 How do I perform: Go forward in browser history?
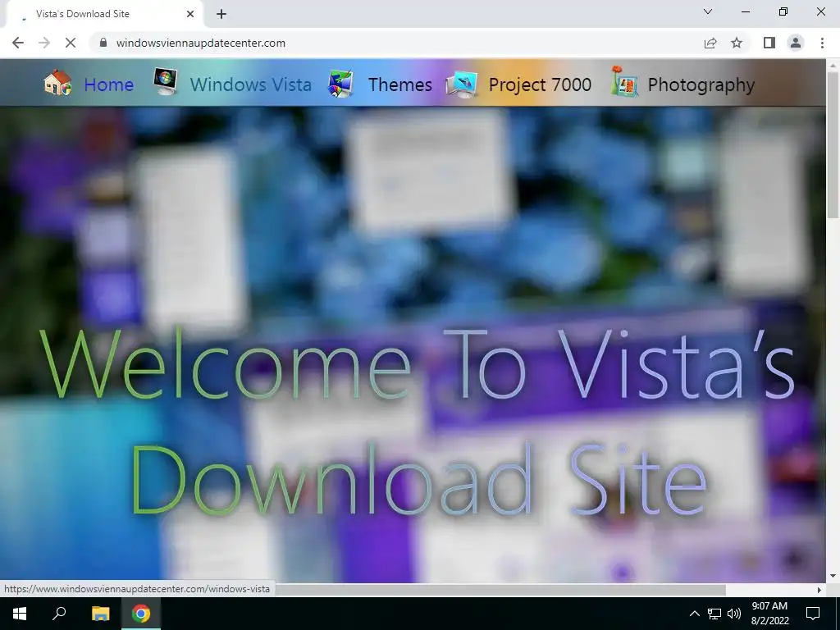[44, 43]
